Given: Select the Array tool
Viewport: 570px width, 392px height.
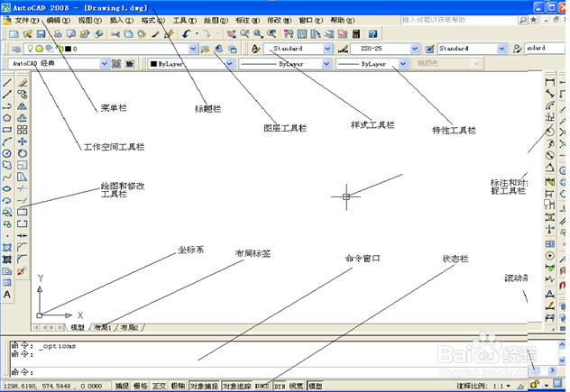Looking at the screenshot, I should click(23, 130).
